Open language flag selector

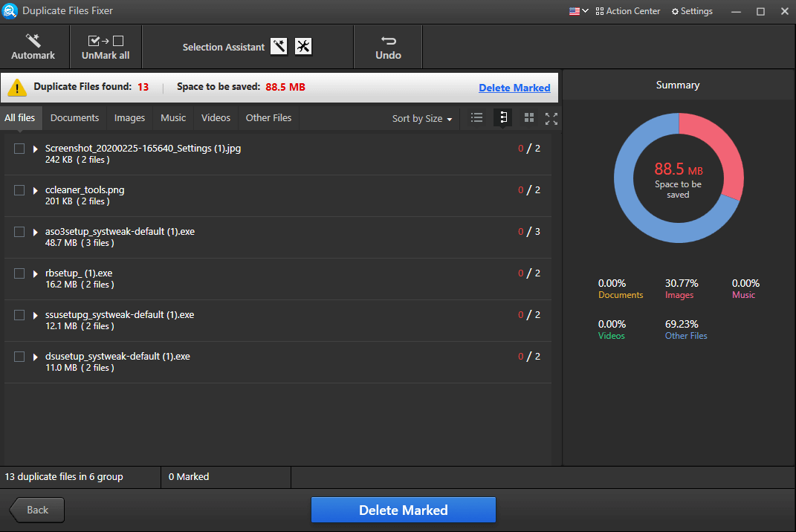pos(578,11)
